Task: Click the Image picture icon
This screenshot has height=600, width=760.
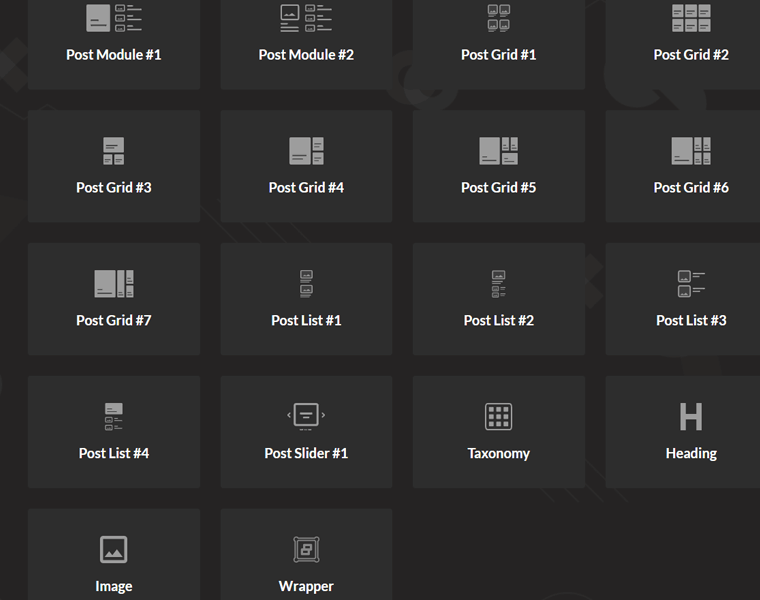Action: 113,549
